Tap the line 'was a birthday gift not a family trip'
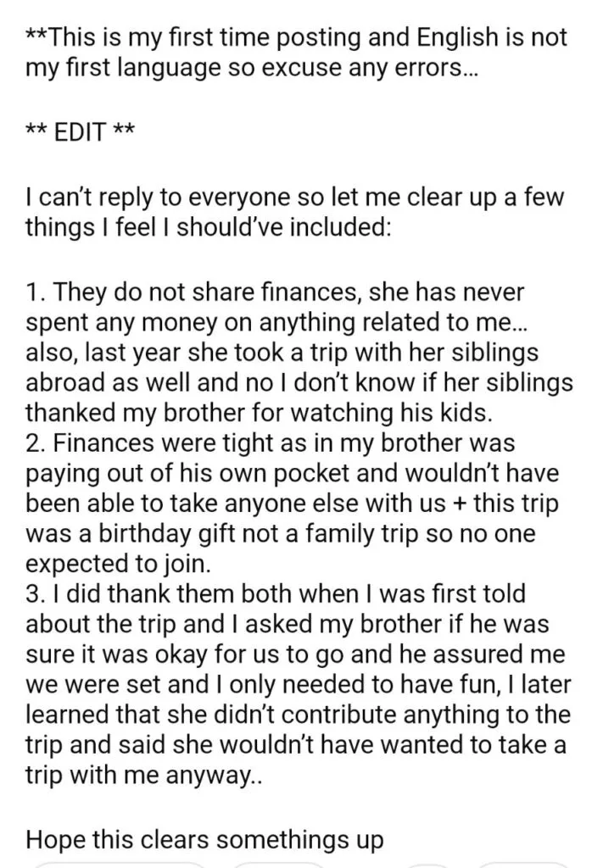The image size is (603, 868). (281, 533)
